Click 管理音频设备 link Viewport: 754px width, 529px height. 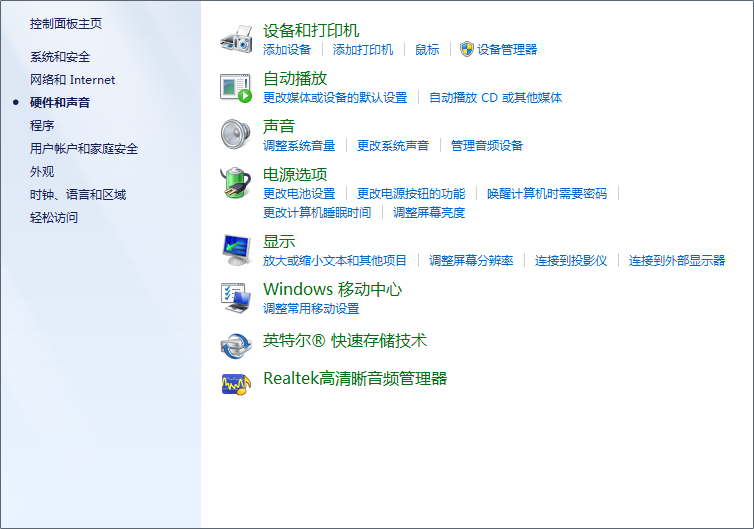coord(487,146)
